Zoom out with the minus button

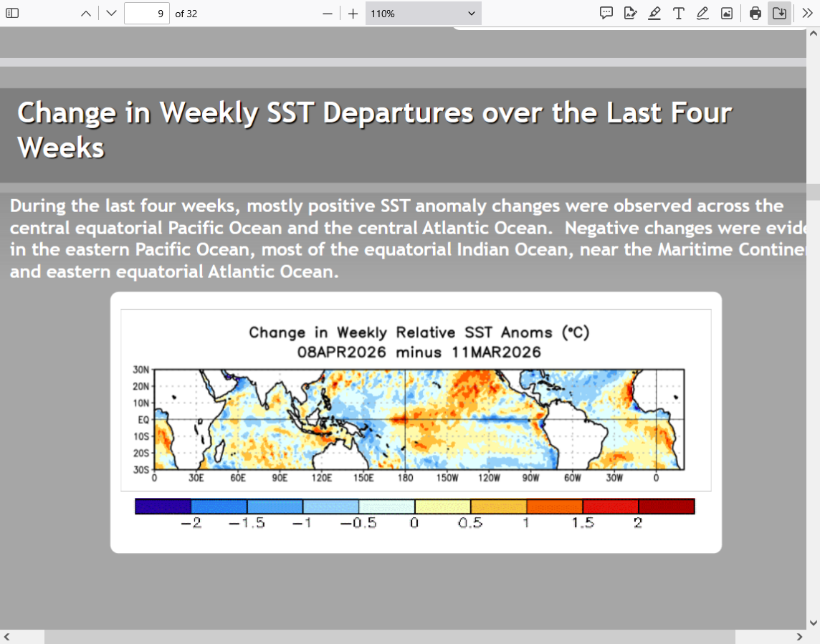pos(328,13)
